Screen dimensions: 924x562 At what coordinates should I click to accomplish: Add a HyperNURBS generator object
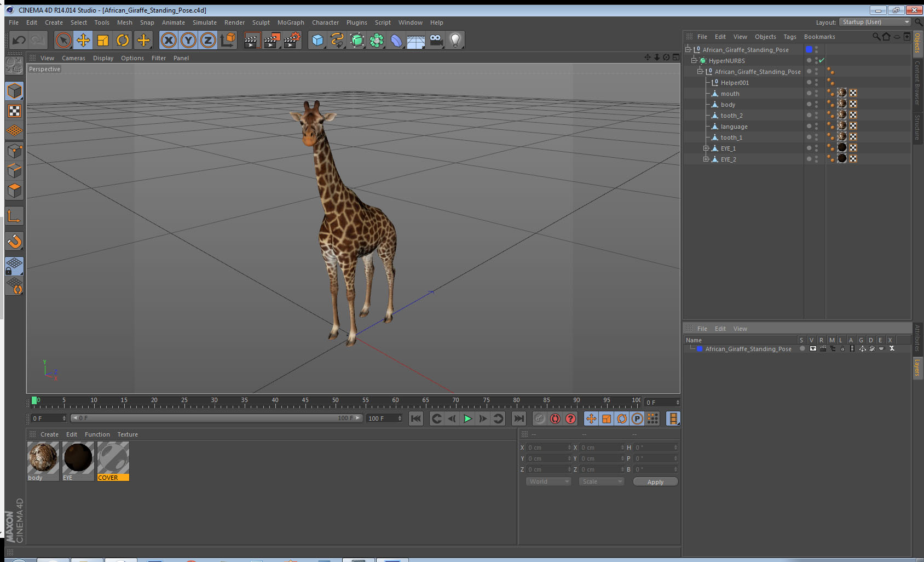click(x=357, y=40)
